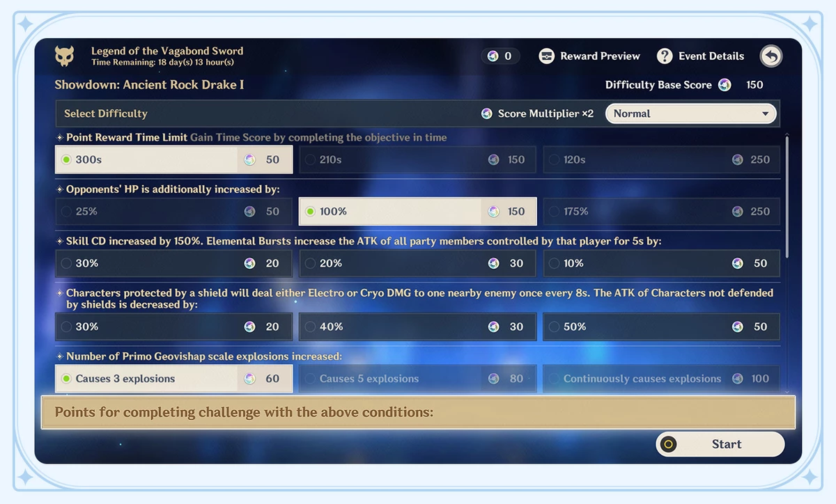836x504 pixels.
Task: Click the 'Difficulty Base Score' label
Action: coord(658,85)
